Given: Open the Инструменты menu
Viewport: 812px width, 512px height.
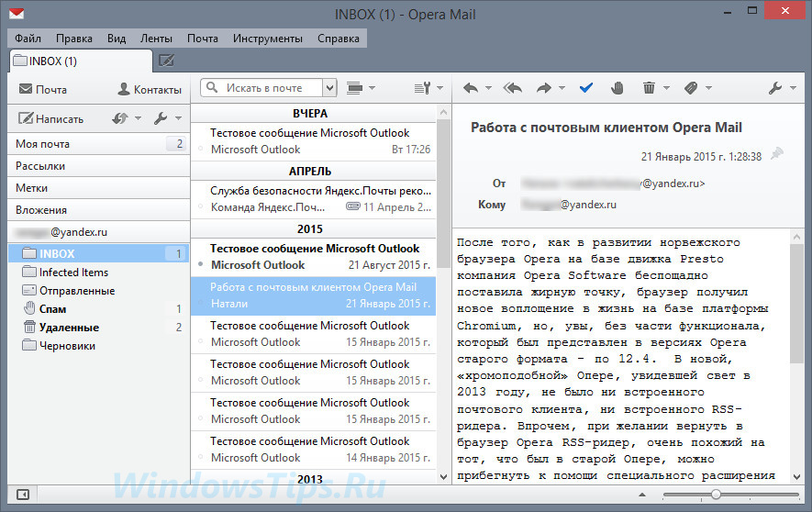Looking at the screenshot, I should pos(268,39).
